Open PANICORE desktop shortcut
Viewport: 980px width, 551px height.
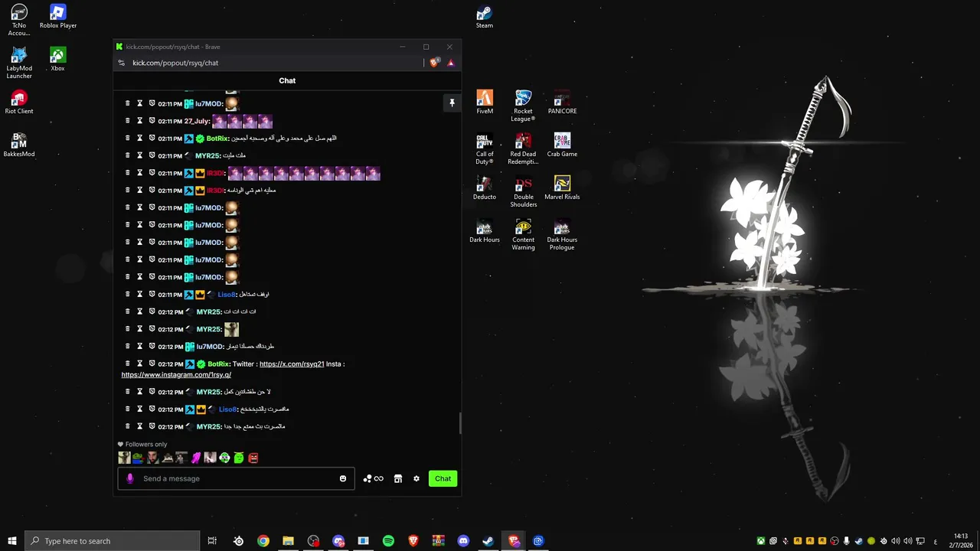(562, 103)
